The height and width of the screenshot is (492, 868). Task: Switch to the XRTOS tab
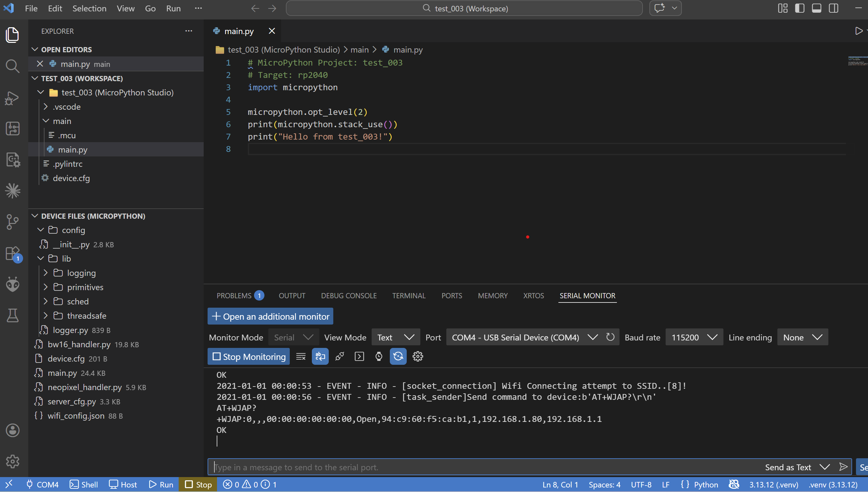point(533,296)
